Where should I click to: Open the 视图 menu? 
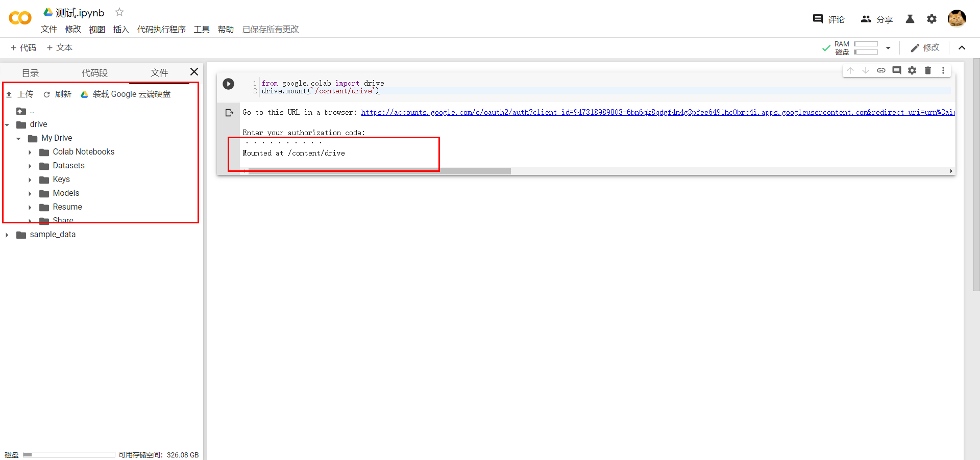[x=97, y=29]
